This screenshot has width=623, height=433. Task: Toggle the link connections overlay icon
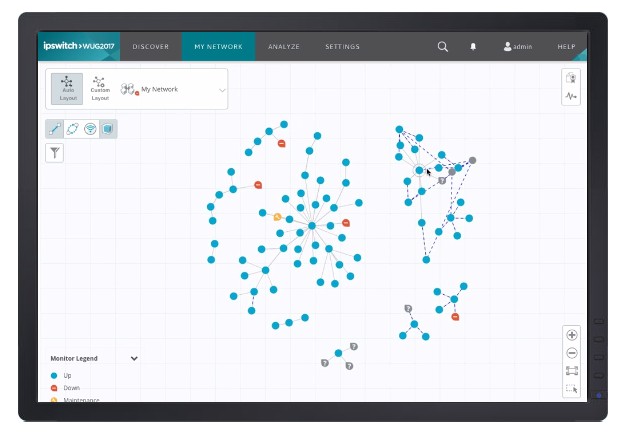pyautogui.click(x=55, y=129)
